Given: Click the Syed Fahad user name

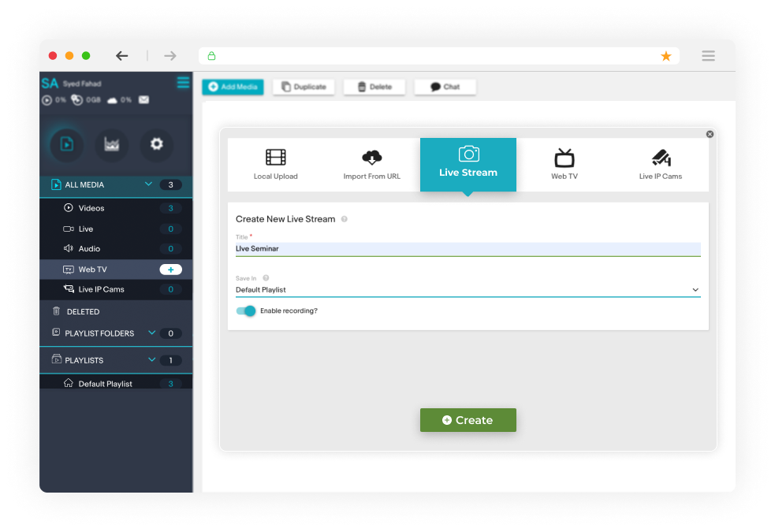Looking at the screenshot, I should click(x=82, y=84).
